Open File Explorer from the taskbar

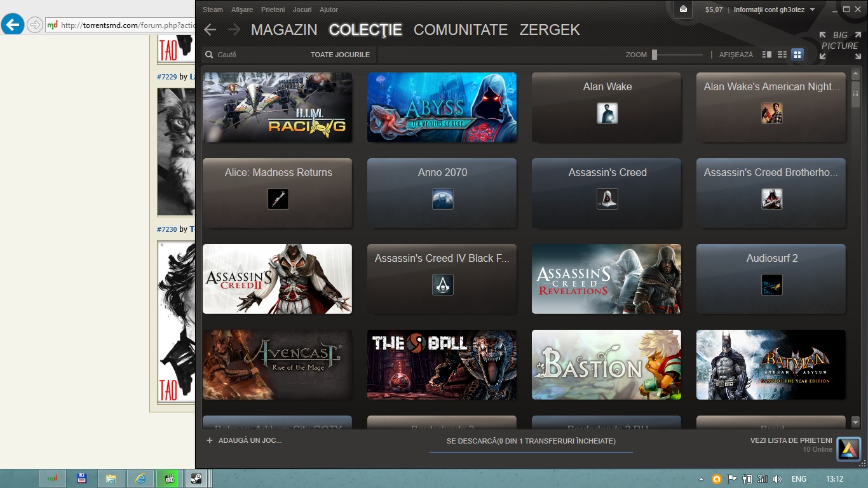click(111, 478)
